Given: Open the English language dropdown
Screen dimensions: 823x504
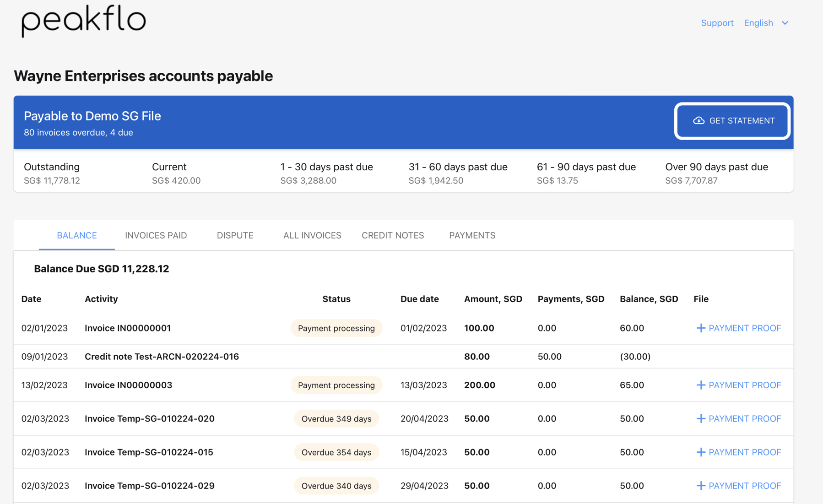Looking at the screenshot, I should pos(766,23).
